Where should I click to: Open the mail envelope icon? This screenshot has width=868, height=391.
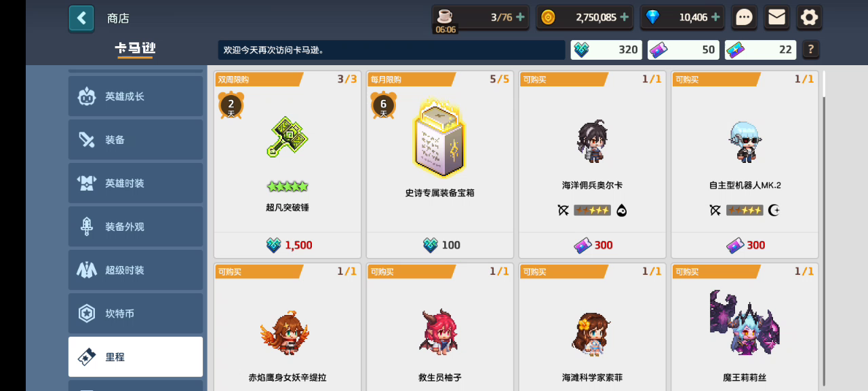(x=776, y=18)
